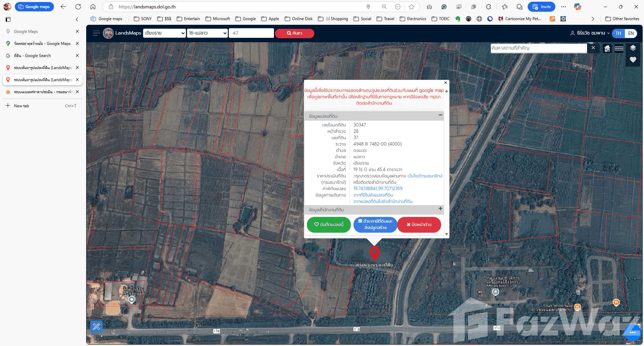The width and height of the screenshot is (644, 346).
Task: Open the chat bubble icon
Action: point(632,332)
